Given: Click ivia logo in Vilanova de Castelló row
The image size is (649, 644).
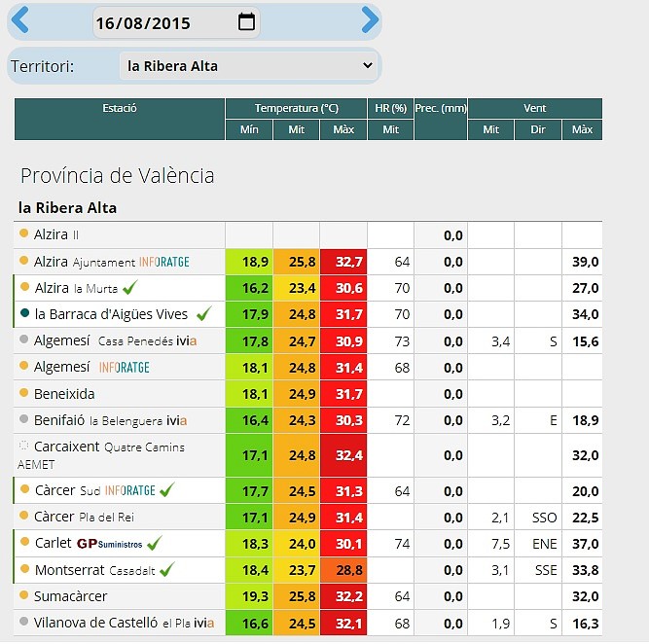Looking at the screenshot, I should tap(204, 623).
